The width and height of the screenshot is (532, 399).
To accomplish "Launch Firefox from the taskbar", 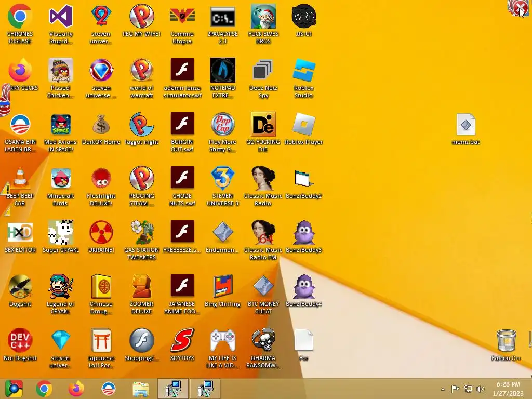I will (x=76, y=389).
